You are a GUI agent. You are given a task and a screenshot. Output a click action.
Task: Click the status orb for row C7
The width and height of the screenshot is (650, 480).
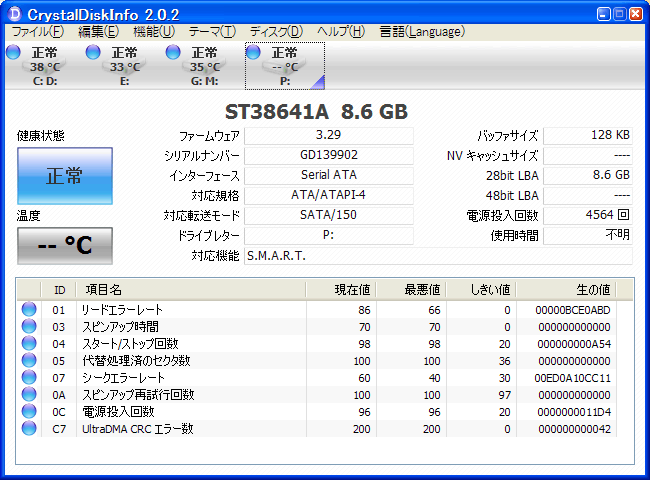click(x=29, y=428)
